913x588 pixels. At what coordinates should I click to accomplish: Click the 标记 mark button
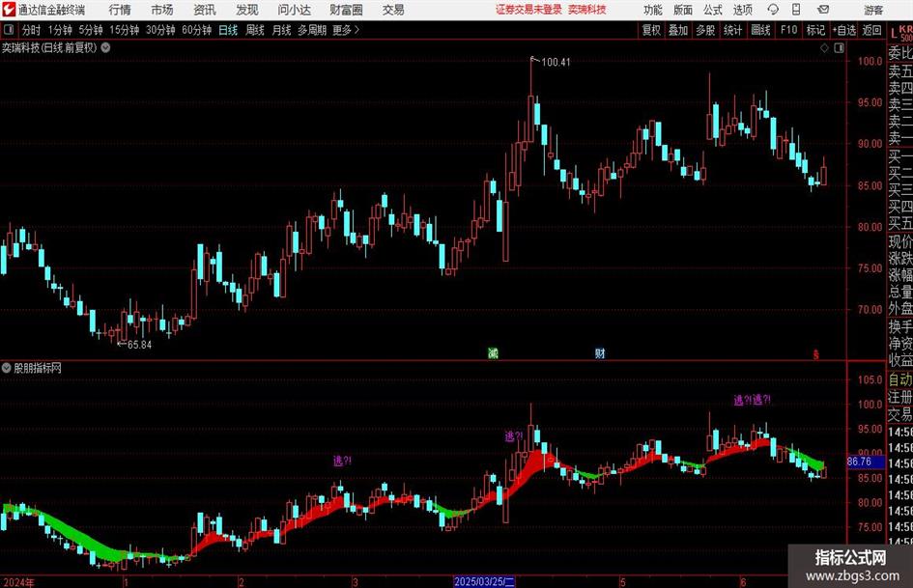coord(815,30)
